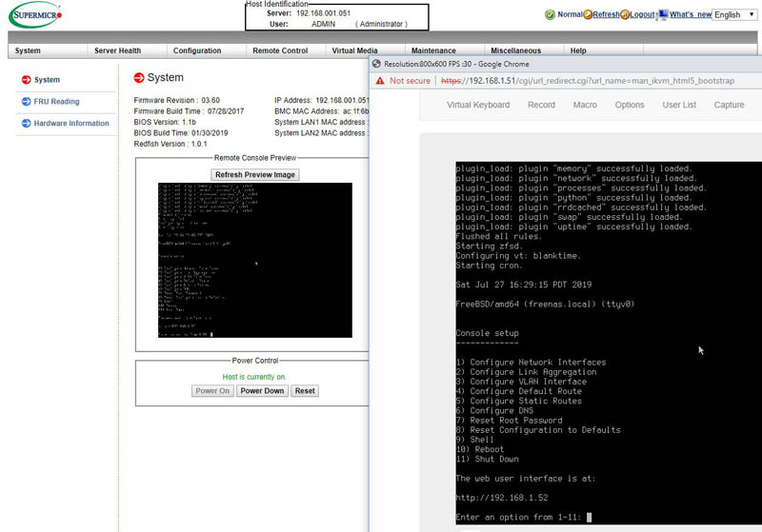Screen dimensions: 762x532
Task: Click the orange Refresh icon
Action: 588,15
